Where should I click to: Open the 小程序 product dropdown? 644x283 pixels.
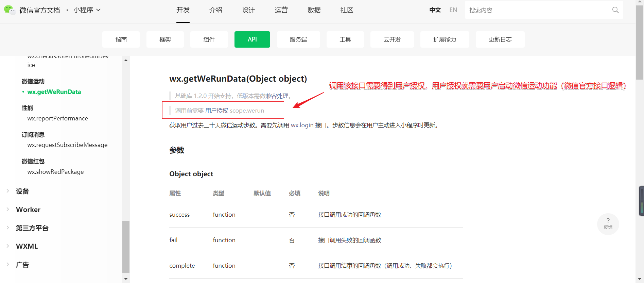click(87, 10)
